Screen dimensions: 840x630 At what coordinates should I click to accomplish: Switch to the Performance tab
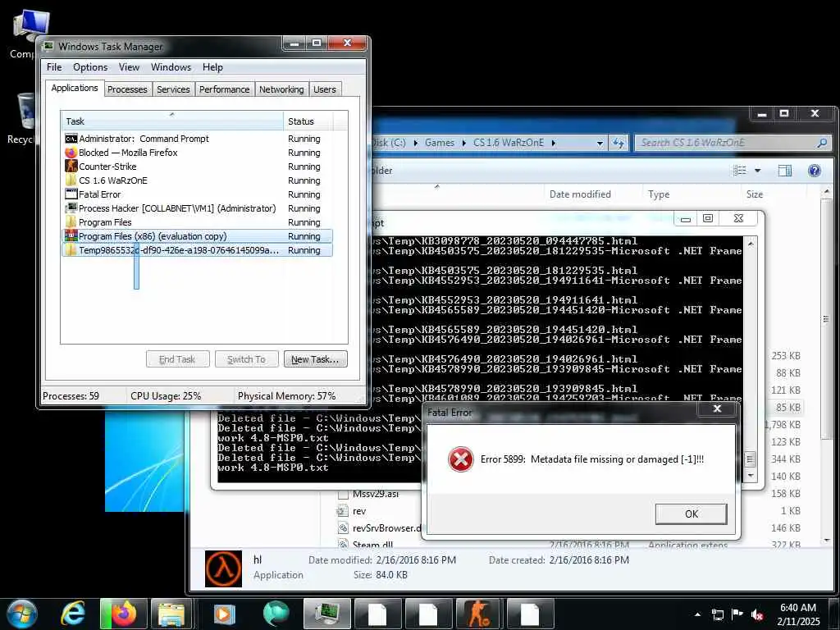tap(225, 89)
